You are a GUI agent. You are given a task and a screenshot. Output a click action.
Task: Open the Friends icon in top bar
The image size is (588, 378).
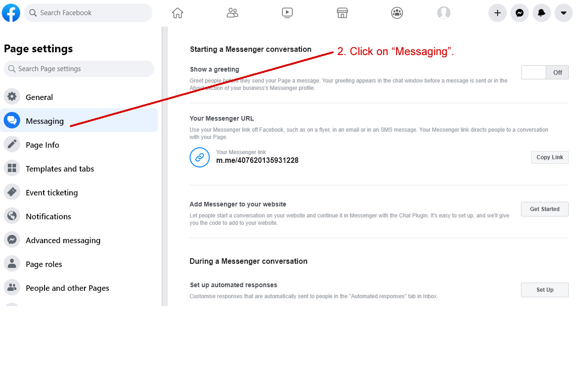tap(232, 13)
